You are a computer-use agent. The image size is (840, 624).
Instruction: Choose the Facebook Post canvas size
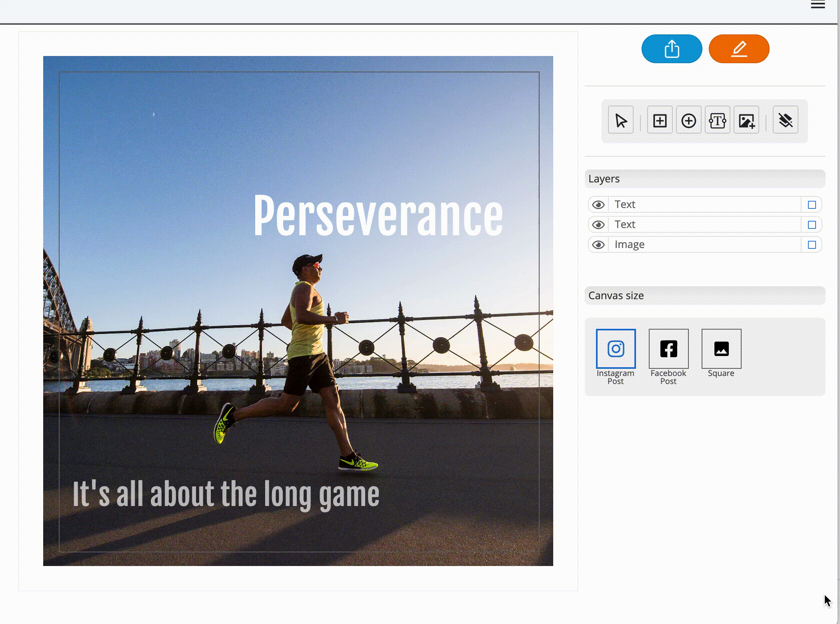click(668, 349)
